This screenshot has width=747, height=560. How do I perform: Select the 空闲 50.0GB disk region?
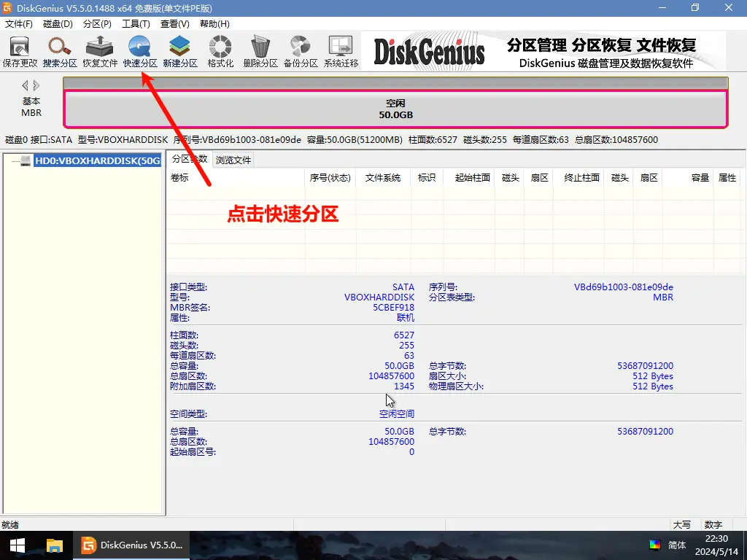click(x=395, y=109)
